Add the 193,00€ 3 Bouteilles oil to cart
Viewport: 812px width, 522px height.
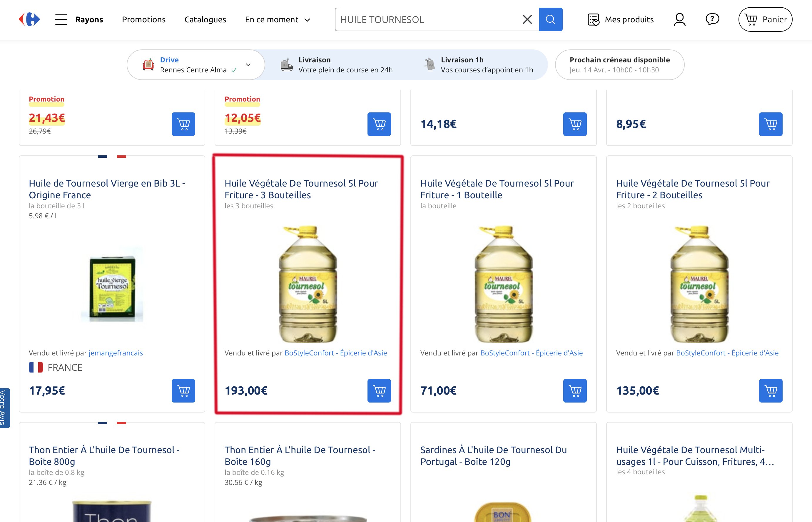pos(379,390)
